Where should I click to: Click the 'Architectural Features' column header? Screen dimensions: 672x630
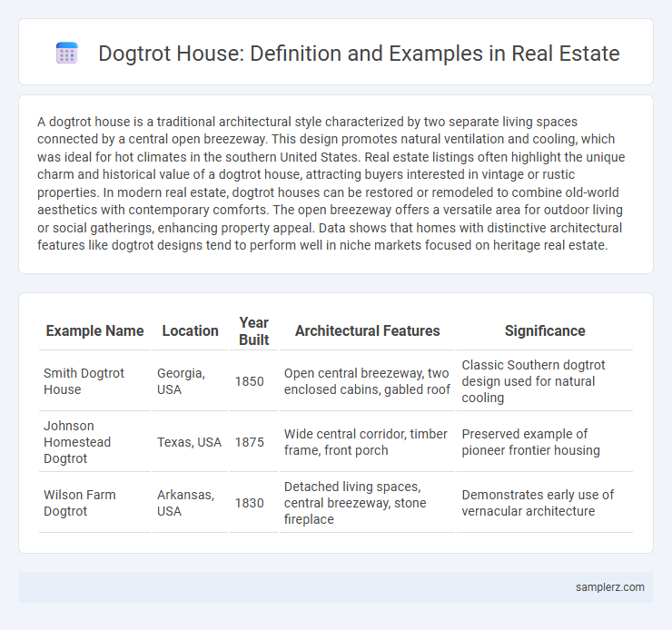[367, 330]
